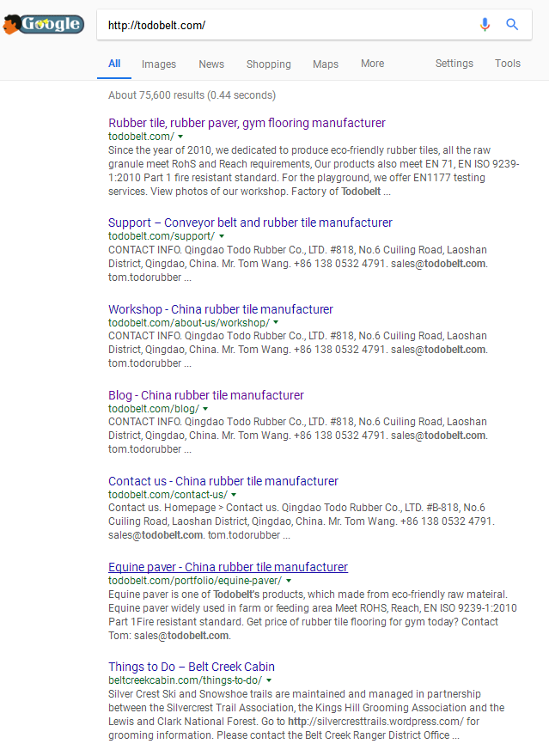The image size is (549, 756).
Task: Click the Google doodle logo
Action: pos(43,24)
